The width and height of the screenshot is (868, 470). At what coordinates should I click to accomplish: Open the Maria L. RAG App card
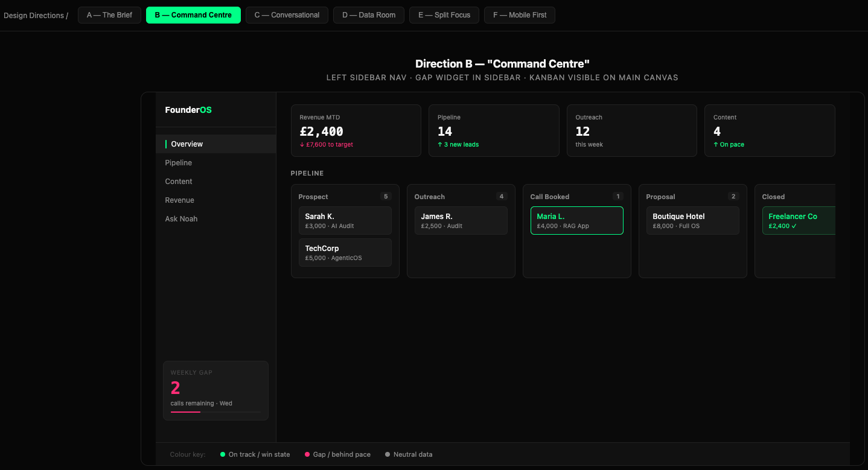(577, 220)
